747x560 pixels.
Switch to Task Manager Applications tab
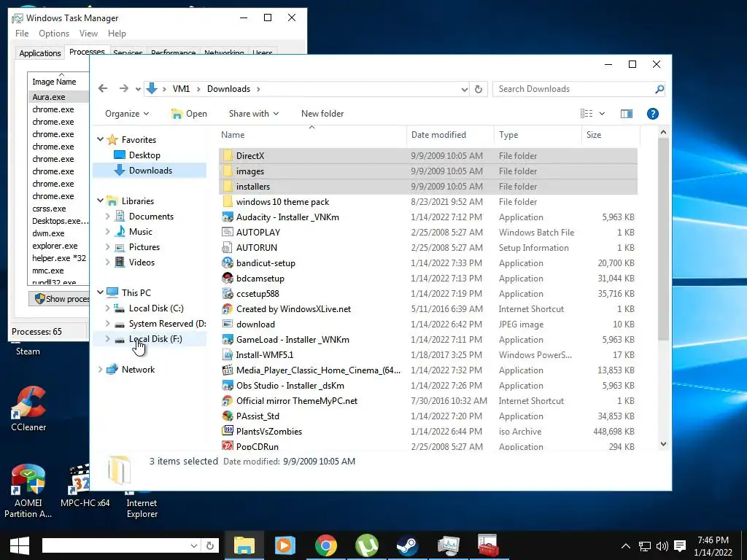point(40,52)
